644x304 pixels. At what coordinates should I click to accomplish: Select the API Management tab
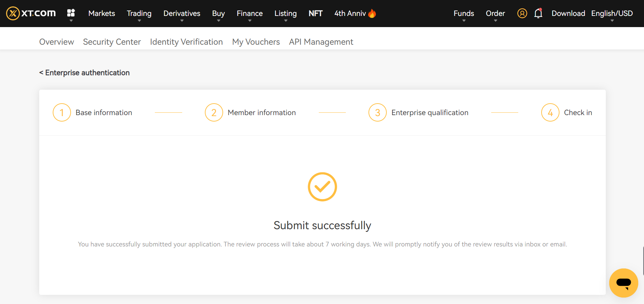[x=321, y=42]
